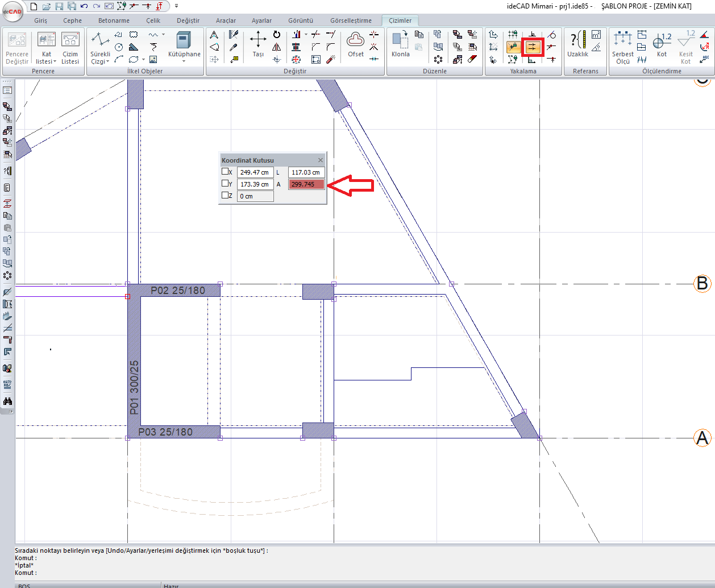Click the Save icon in quick access bar
This screenshot has height=588, width=715.
coord(59,6)
